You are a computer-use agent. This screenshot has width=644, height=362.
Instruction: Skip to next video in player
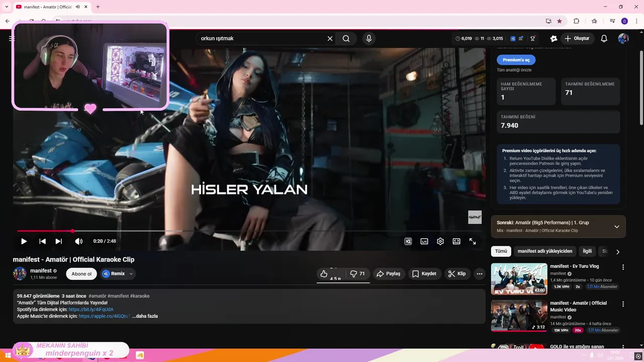coord(58,241)
